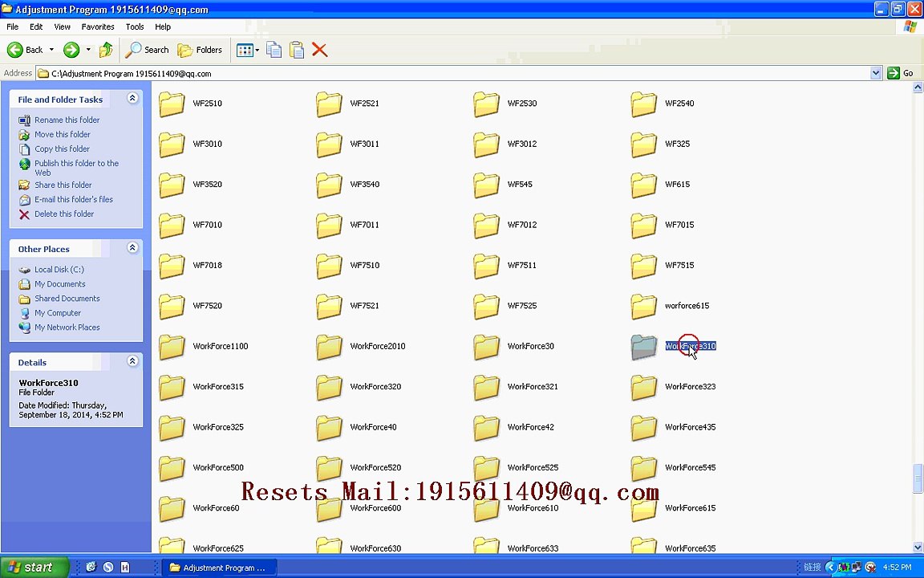
Task: Open My Network Places link
Action: coord(67,328)
